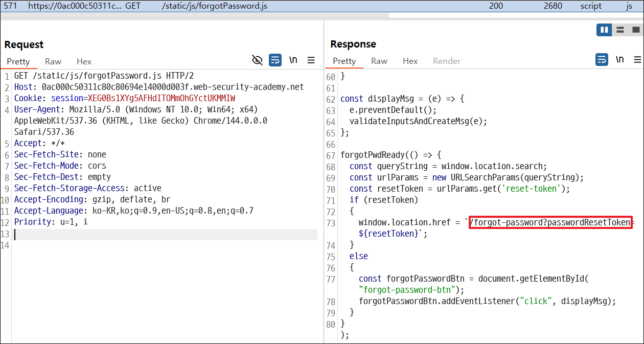This screenshot has height=344, width=644.
Task: Select combined tabbed layout icon
Action: (634, 30)
